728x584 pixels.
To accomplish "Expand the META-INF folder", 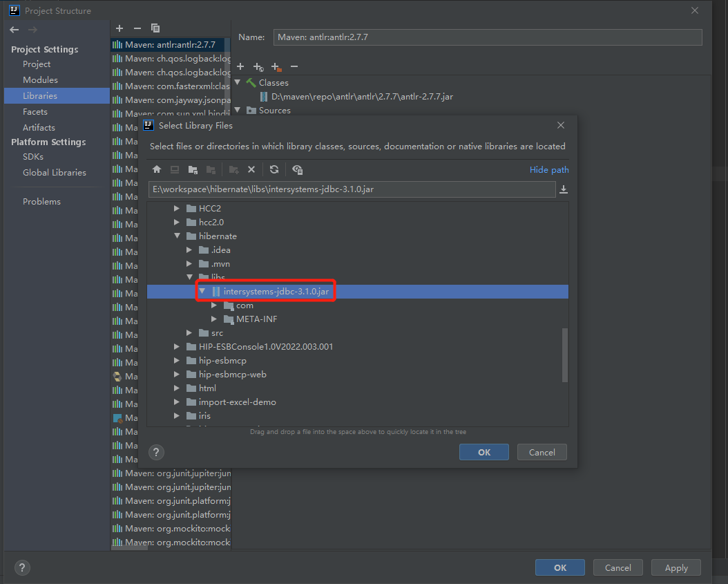I will [215, 319].
